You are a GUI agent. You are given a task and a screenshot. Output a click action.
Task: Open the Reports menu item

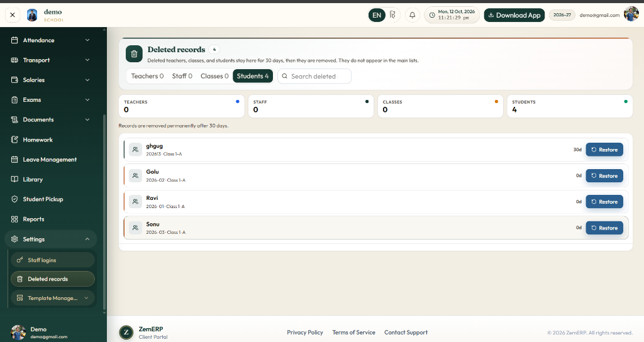pyautogui.click(x=51, y=219)
